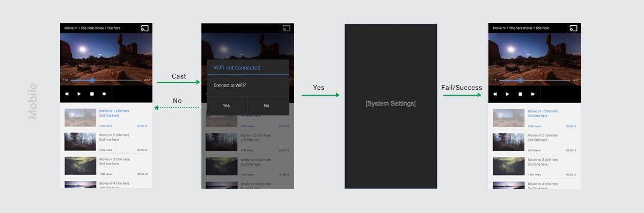
Task: Click the 02:36:10 duration of Movie nr 2, first screen
Action: point(142,150)
